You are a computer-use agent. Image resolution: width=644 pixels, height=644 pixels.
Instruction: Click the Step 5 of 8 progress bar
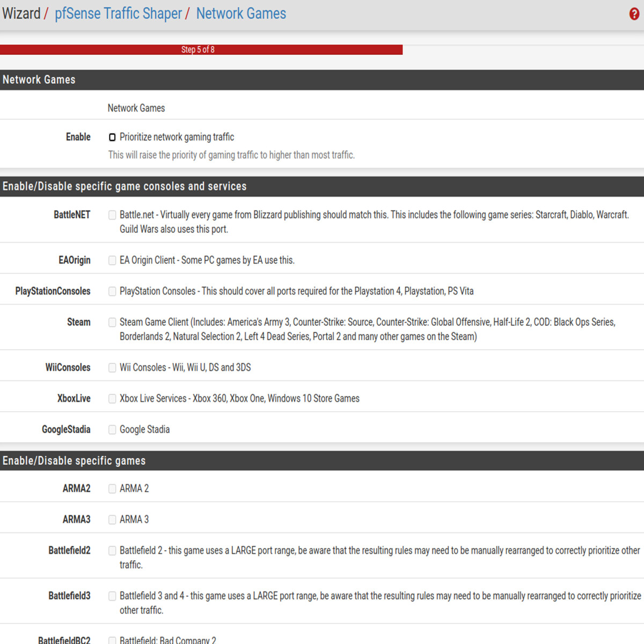coord(201,49)
